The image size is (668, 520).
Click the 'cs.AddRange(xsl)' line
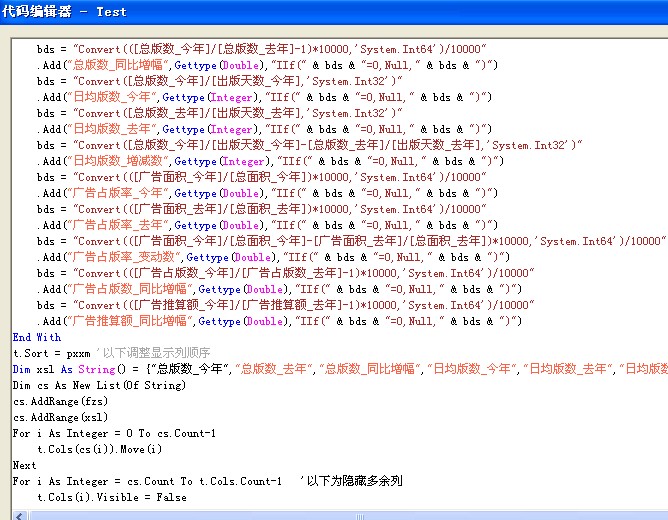(x=60, y=417)
